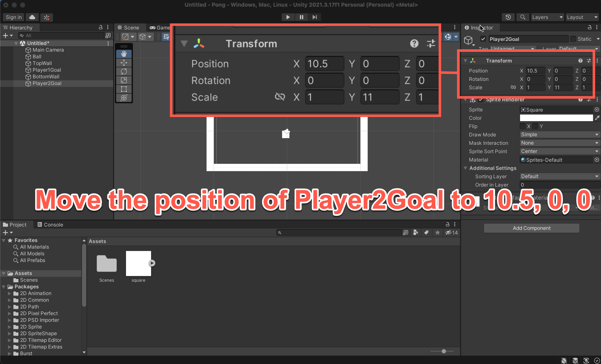
Task: Open the cloud services icon
Action: pyautogui.click(x=32, y=17)
